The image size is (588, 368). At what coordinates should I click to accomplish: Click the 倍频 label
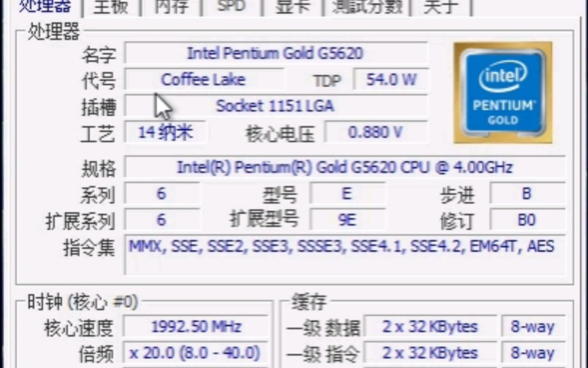pyautogui.click(x=96, y=354)
